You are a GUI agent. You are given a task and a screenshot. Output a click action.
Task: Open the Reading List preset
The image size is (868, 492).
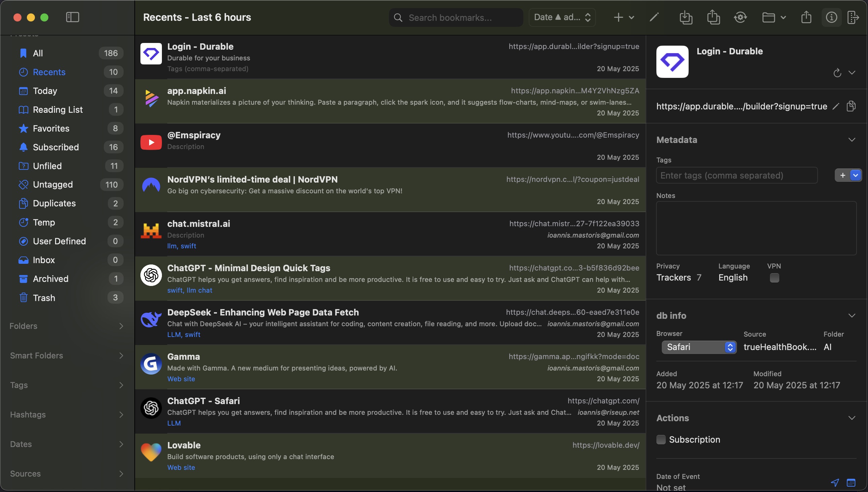coord(57,109)
